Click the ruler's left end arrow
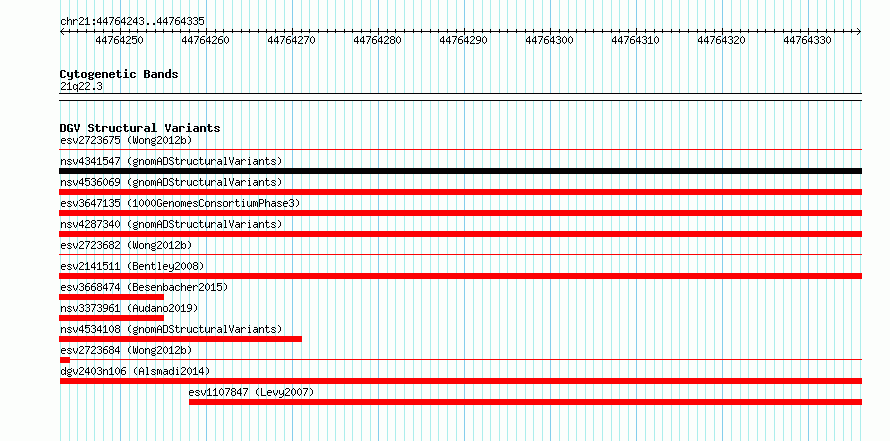This screenshot has height=441, width=890. click(62, 32)
